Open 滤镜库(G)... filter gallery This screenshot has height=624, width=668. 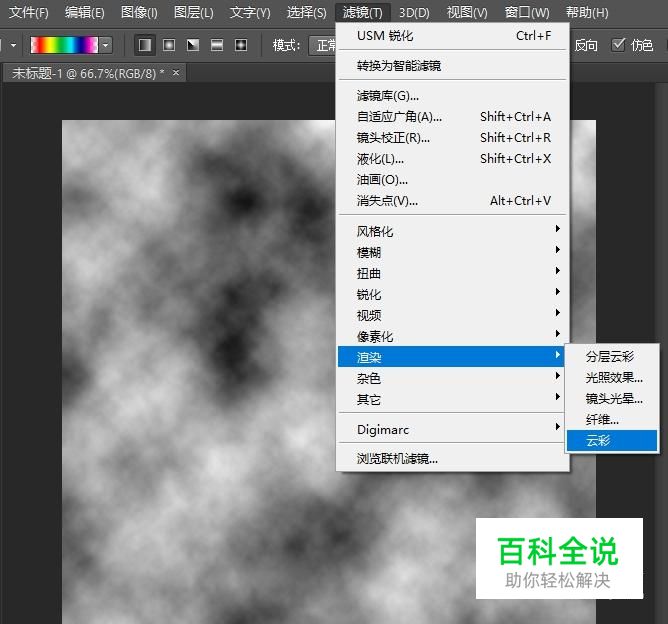453,96
